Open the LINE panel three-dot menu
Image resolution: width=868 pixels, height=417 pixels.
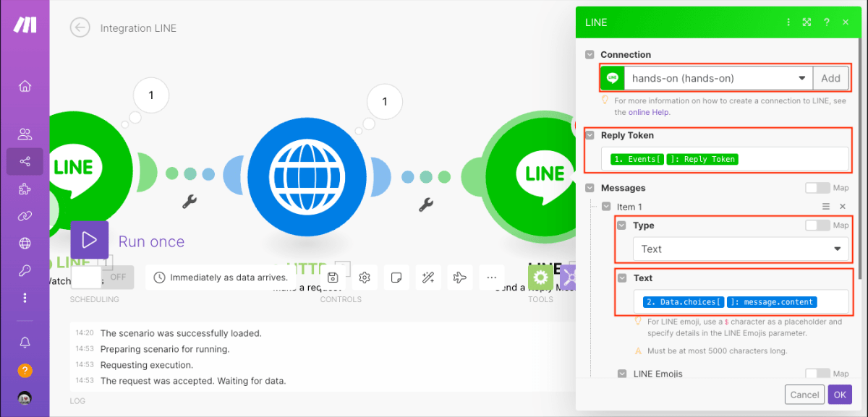[789, 22]
